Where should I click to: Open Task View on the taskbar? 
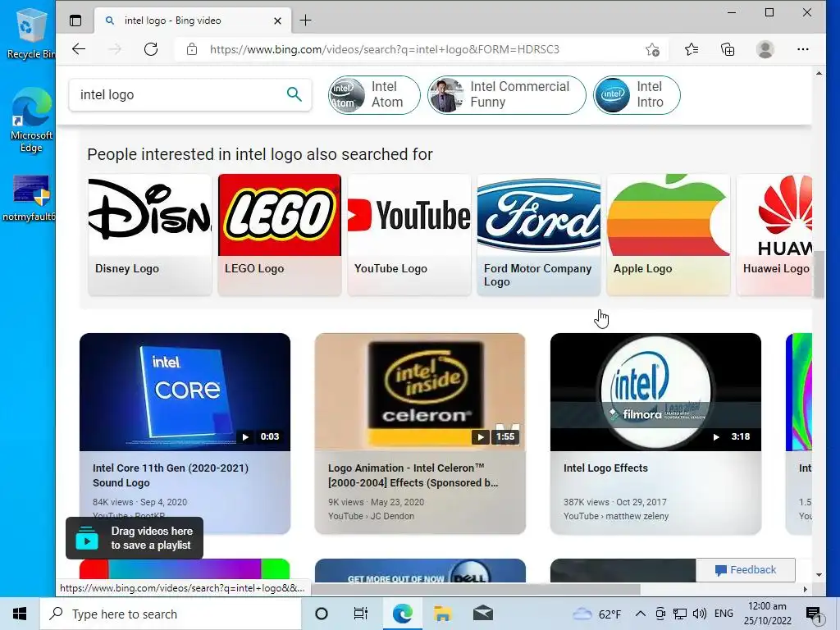(361, 614)
